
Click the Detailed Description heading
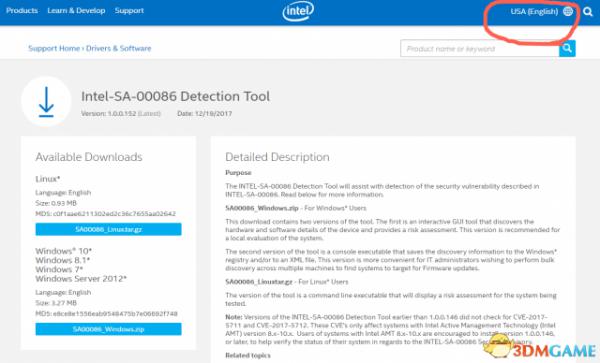click(x=277, y=157)
